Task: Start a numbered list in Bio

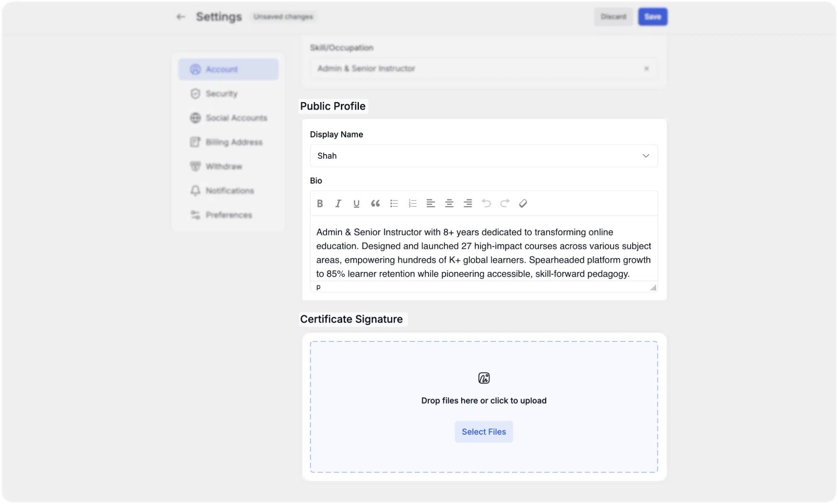Action: coord(413,204)
